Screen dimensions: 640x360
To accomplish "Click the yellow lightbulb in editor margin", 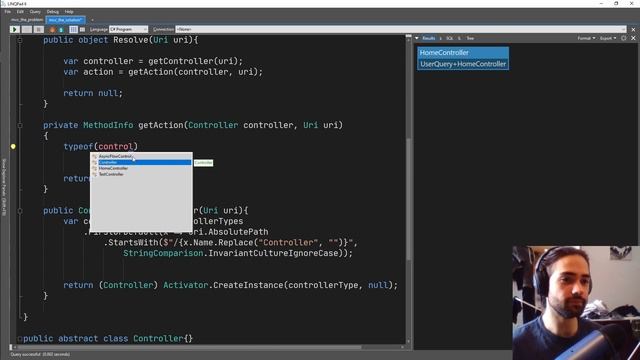I will click(x=13, y=146).
